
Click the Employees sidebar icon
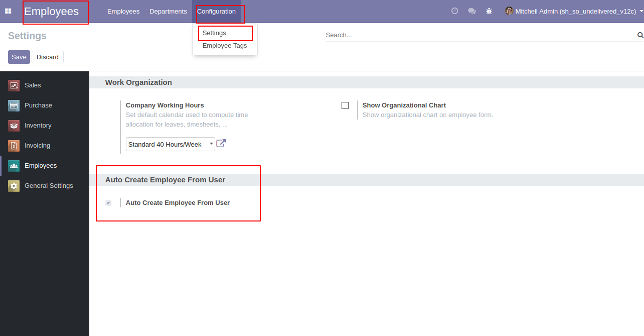pos(14,166)
